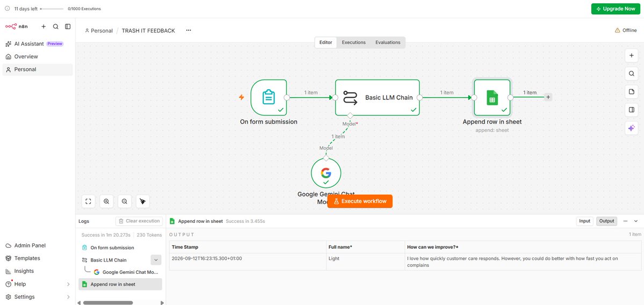
Task: Expand the Settings menu
Action: tap(38, 297)
